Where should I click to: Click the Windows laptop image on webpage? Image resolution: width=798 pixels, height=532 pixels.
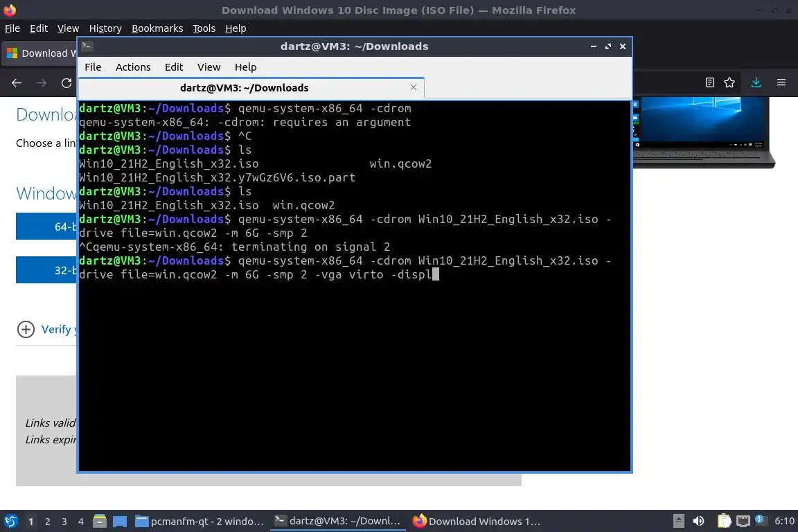click(703, 132)
